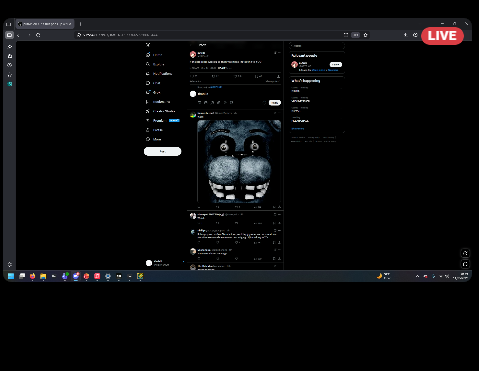Open settings gear at browser sidebar bottom

pos(10,264)
